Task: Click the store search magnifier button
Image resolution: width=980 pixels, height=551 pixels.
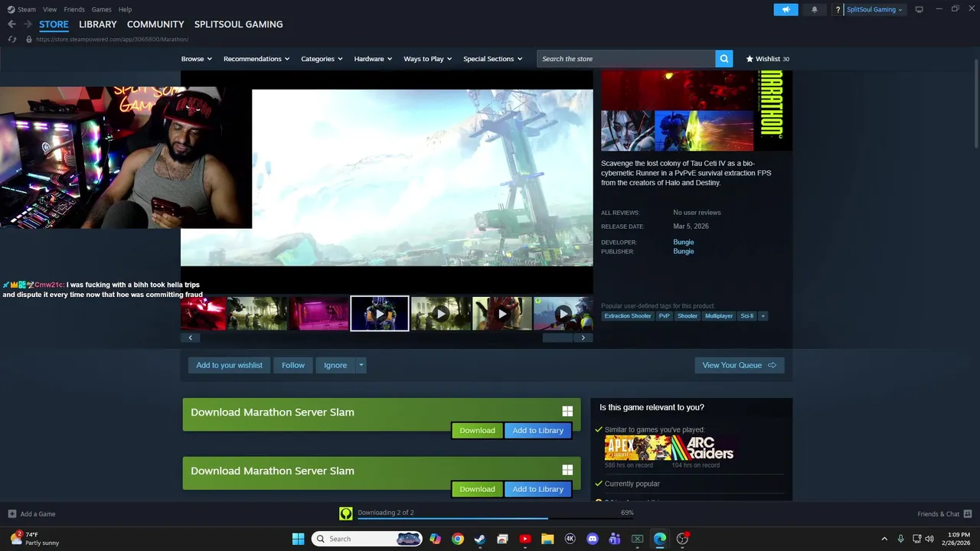Action: [724, 59]
